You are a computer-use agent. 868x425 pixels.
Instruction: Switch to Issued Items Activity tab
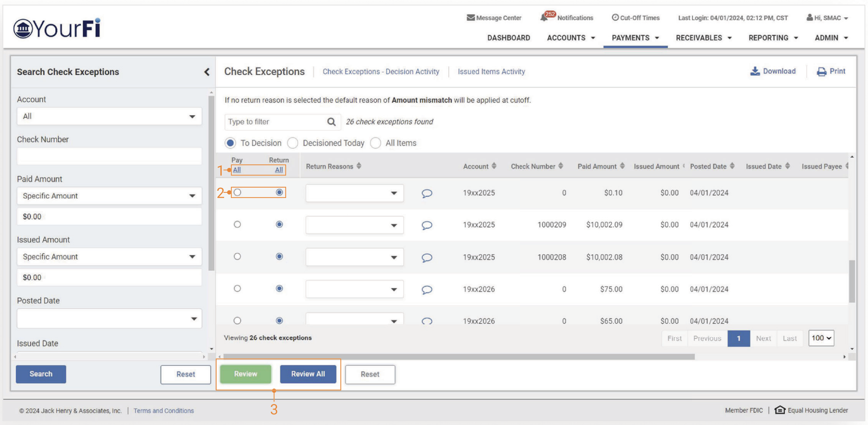pos(491,71)
